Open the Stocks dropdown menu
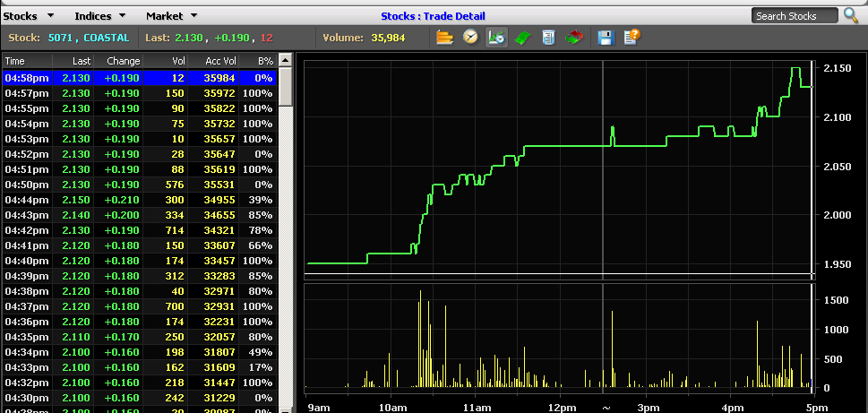The image size is (868, 413). click(30, 16)
